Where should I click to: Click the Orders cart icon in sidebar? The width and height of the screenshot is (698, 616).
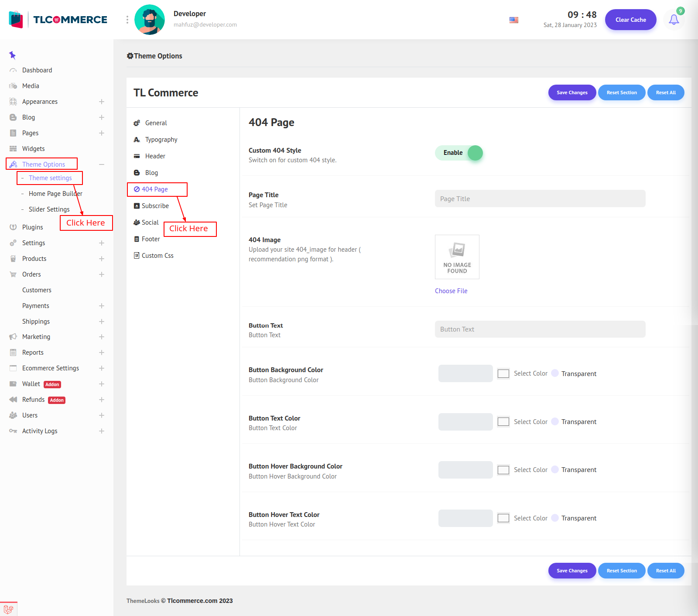click(13, 274)
